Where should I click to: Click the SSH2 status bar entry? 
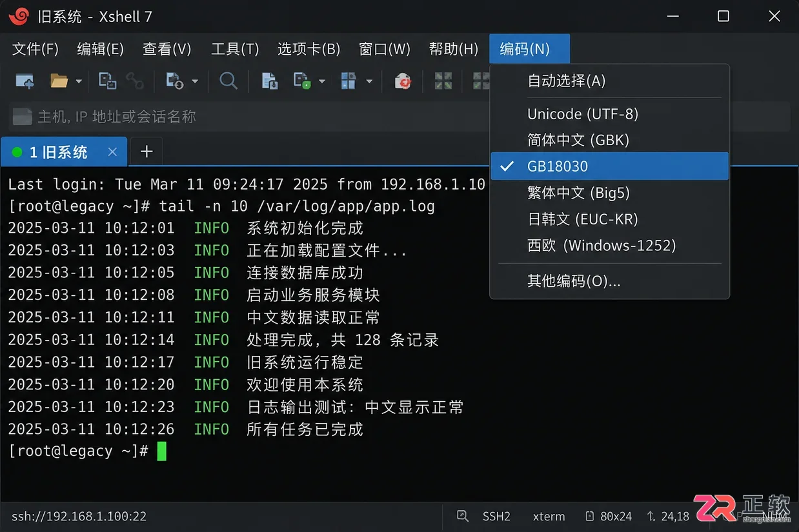point(496,517)
